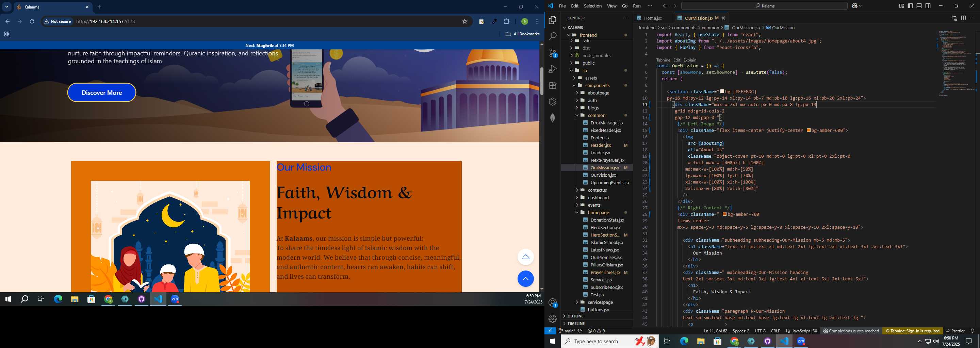Open the Chrome tab search dropdown
The image size is (980, 348).
pos(7,7)
